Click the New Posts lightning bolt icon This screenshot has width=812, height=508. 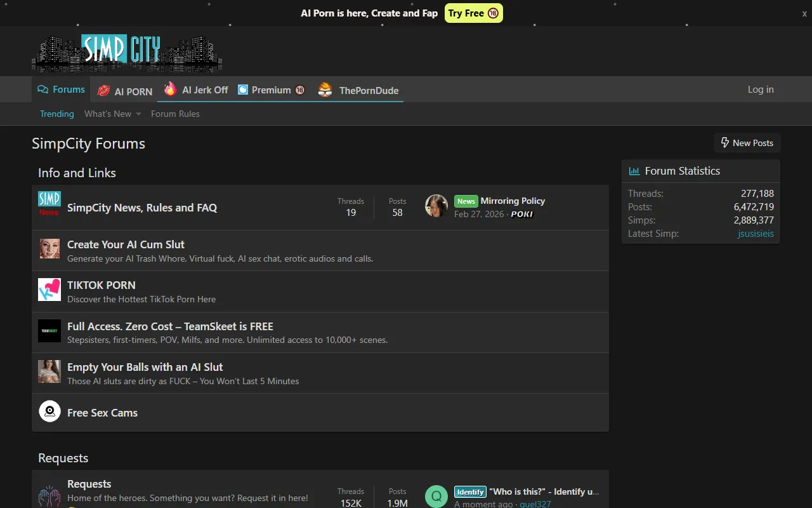click(725, 143)
